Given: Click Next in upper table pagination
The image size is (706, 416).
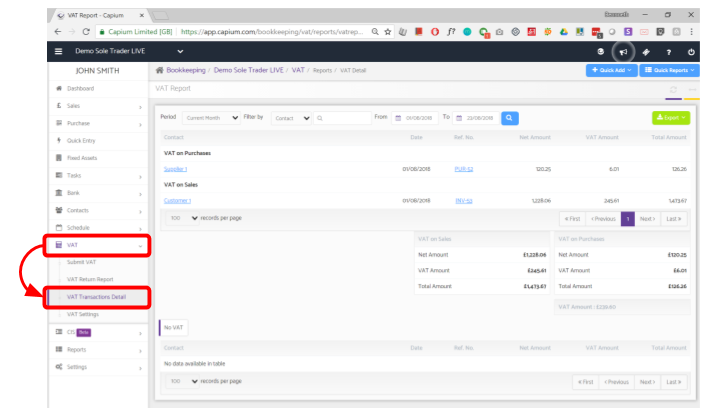Looking at the screenshot, I should click(647, 219).
